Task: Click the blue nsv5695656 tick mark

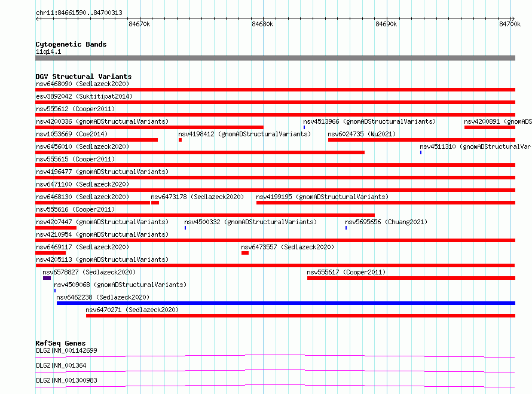Action: (346, 228)
